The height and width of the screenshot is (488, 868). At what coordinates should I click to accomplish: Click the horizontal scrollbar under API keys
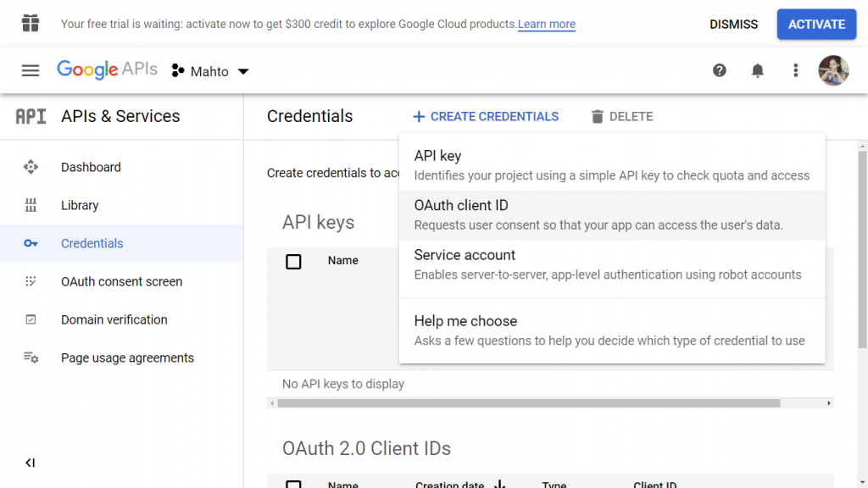pyautogui.click(x=529, y=403)
